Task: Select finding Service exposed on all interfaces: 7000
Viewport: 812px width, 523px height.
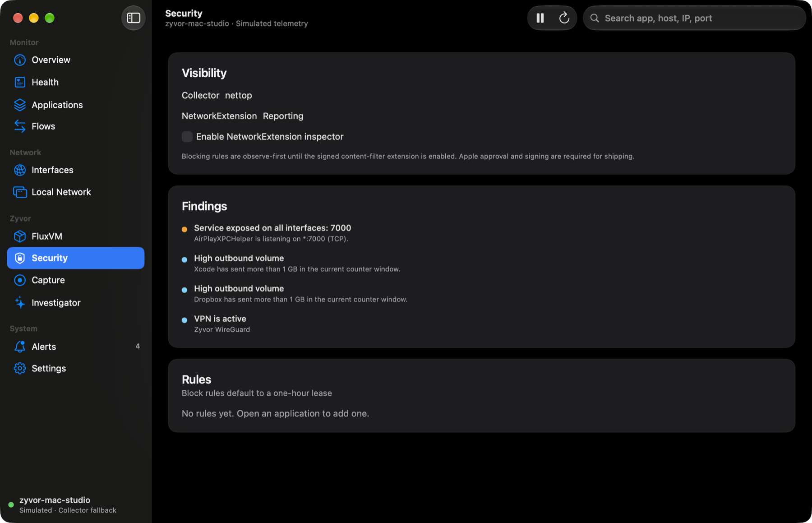Action: click(272, 233)
